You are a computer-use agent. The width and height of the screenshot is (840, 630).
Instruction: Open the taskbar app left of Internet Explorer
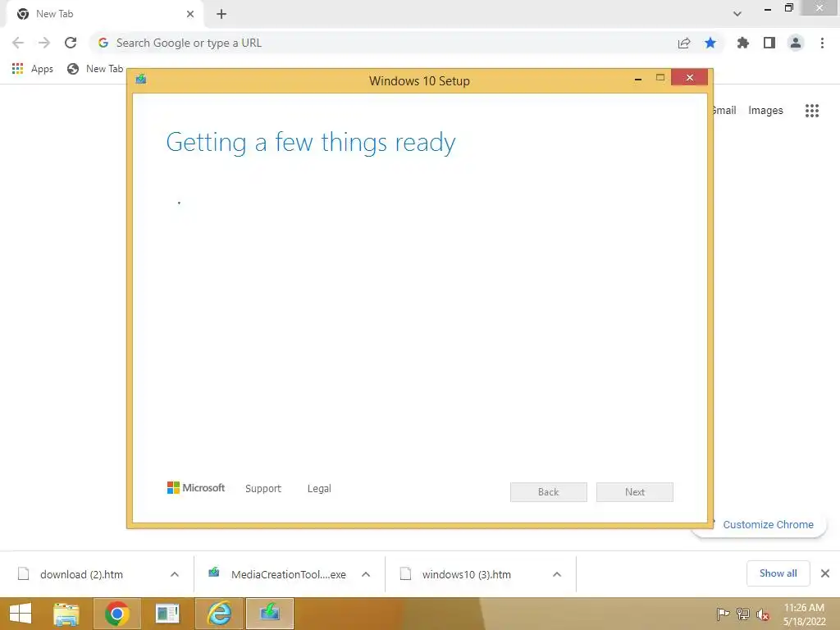(x=167, y=614)
